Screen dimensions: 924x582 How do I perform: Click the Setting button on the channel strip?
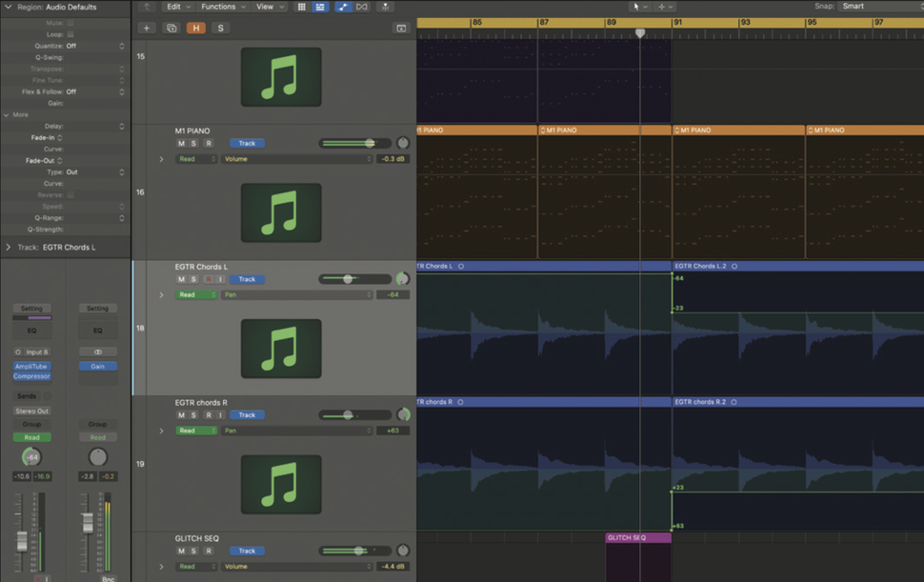32,308
